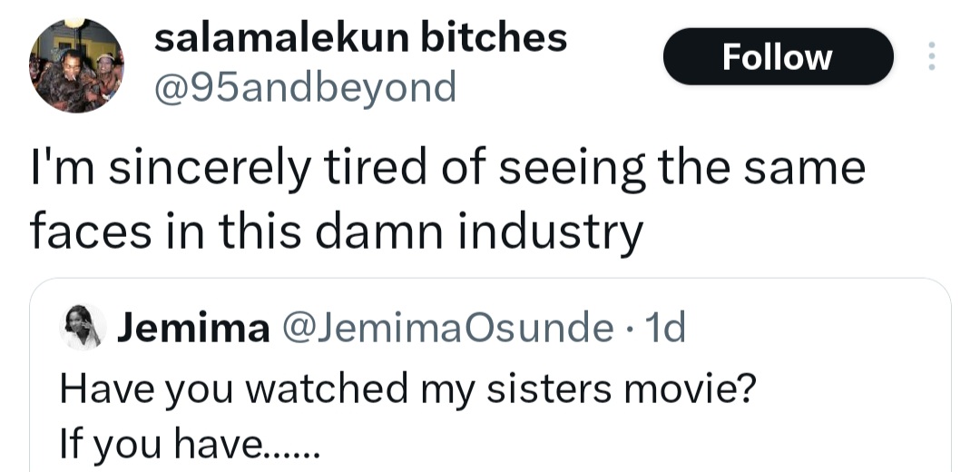Image resolution: width=980 pixels, height=472 pixels.
Task: Open Jemima's bold display name
Action: click(x=193, y=328)
